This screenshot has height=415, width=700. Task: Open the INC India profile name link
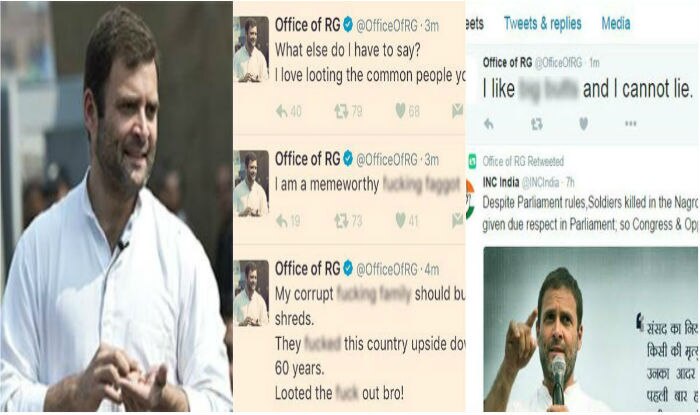coord(500,182)
